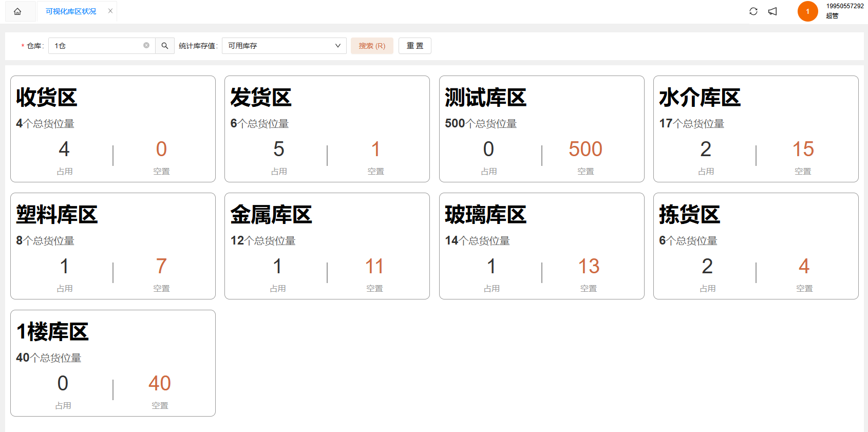Screen dimensions: 868x432
Task: Open the 发货区 zone card
Action: point(327,129)
